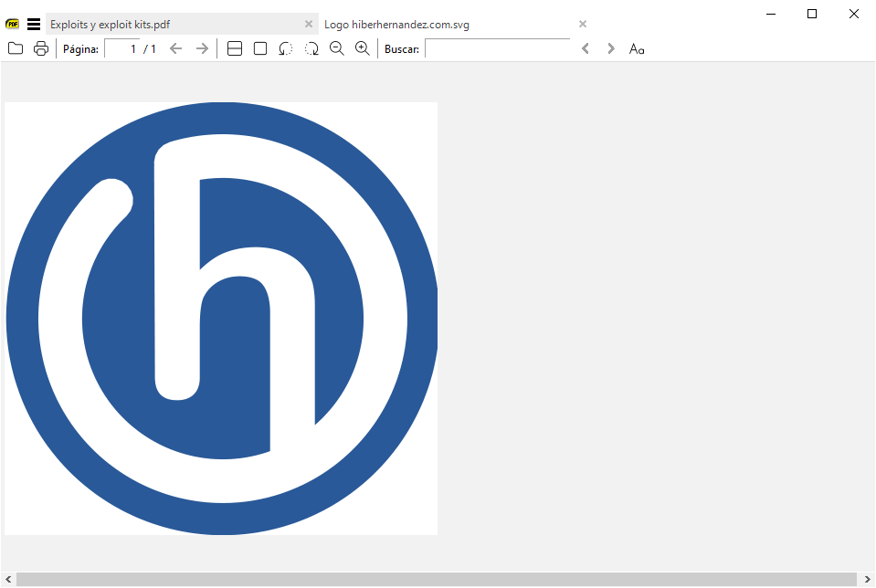The width and height of the screenshot is (876, 588).
Task: Find previous search match
Action: pyautogui.click(x=585, y=48)
